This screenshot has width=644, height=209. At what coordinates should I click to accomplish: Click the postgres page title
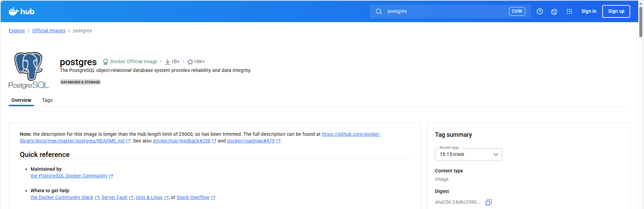(x=78, y=62)
